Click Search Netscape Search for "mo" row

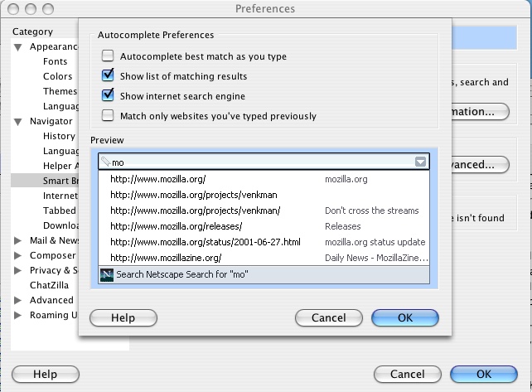(x=264, y=274)
